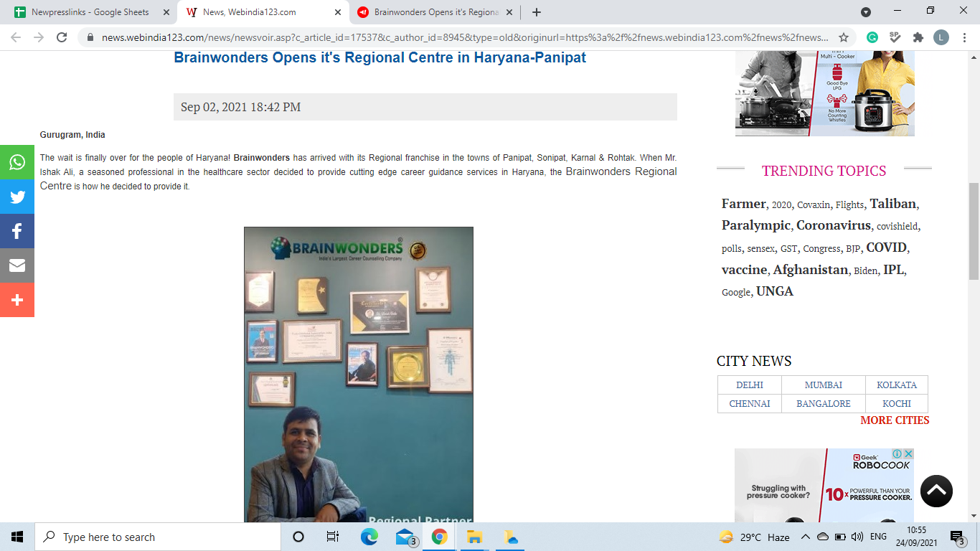Image resolution: width=980 pixels, height=551 pixels.
Task: Share article on Twitter
Action: 17,197
